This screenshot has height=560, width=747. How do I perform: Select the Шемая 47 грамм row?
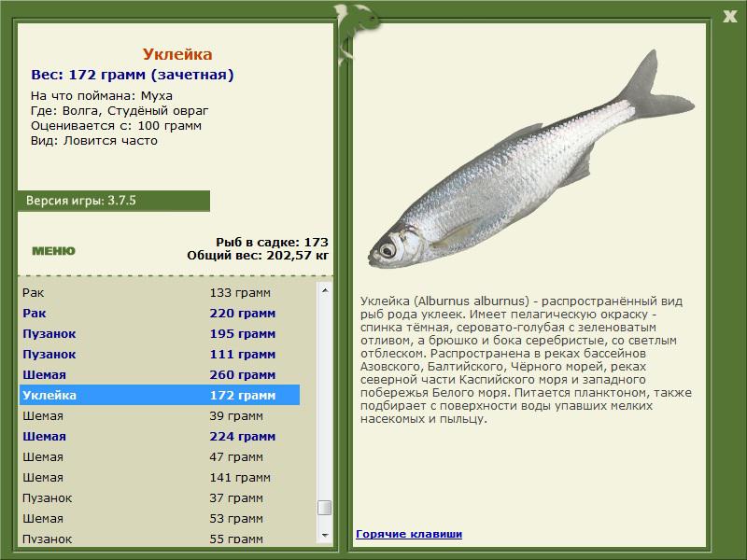coord(160,456)
